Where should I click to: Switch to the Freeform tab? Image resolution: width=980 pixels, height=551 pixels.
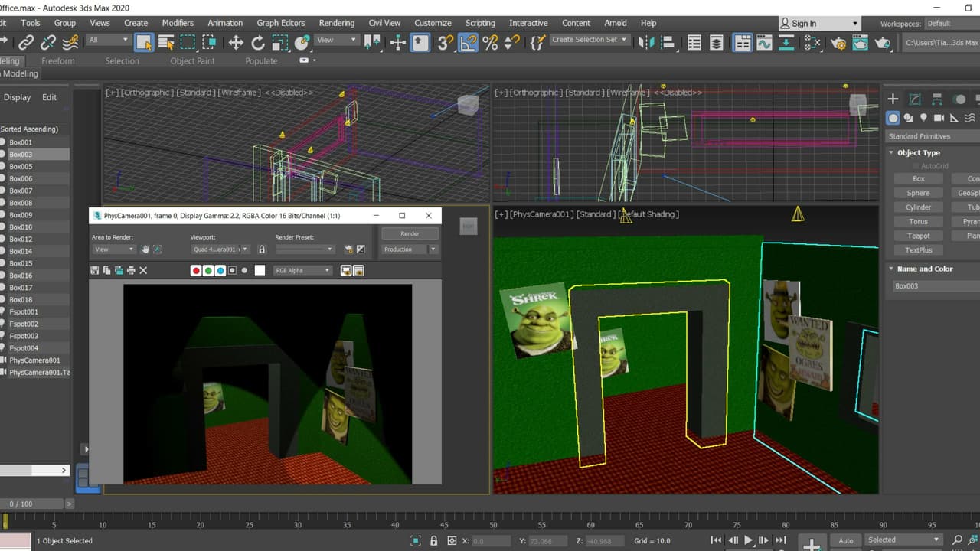click(x=58, y=61)
